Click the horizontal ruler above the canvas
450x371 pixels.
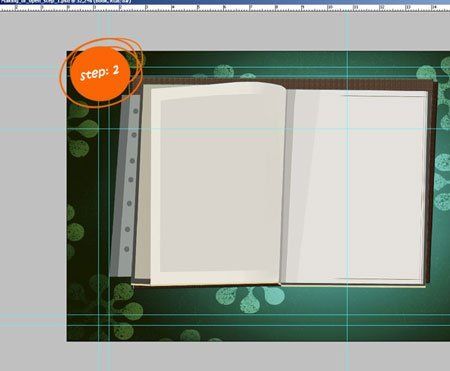pos(225,7)
